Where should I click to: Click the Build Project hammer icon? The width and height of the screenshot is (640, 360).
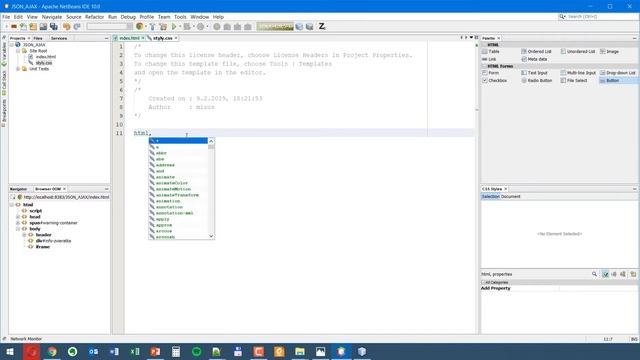tap(152, 27)
